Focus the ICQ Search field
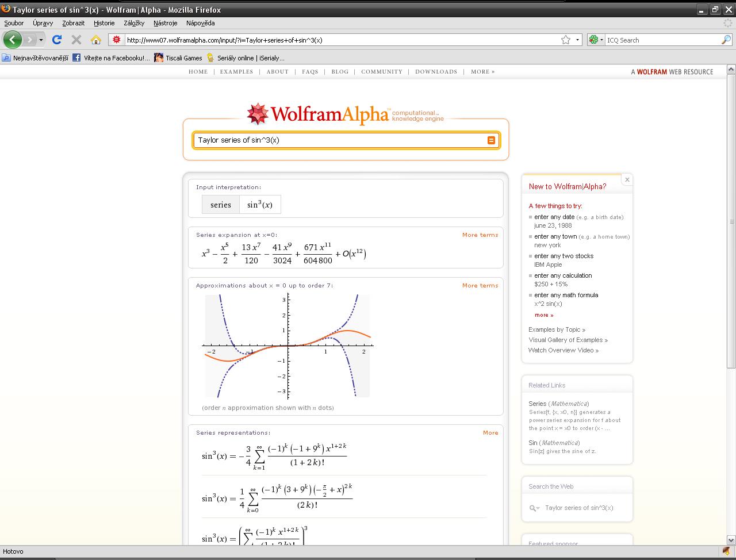The height and width of the screenshot is (560, 736). (663, 40)
